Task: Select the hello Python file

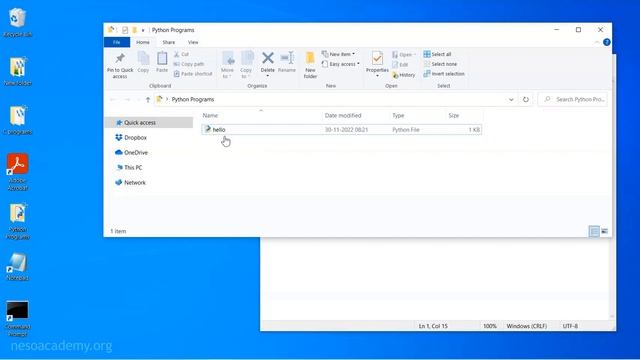Action: [342, 129]
